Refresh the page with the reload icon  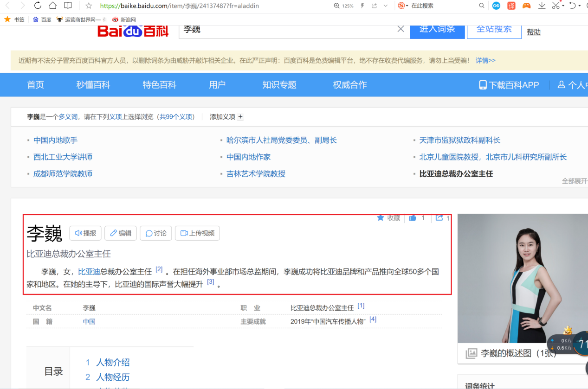[38, 6]
